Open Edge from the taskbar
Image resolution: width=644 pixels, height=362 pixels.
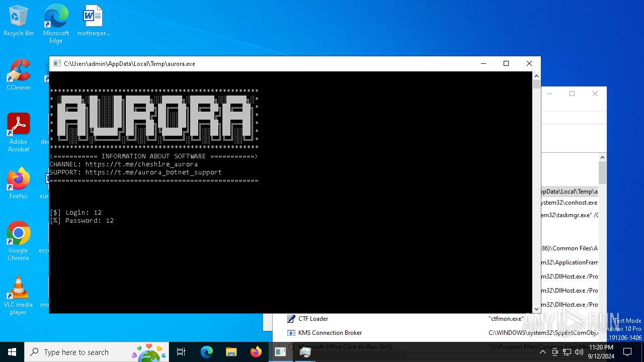[207, 352]
